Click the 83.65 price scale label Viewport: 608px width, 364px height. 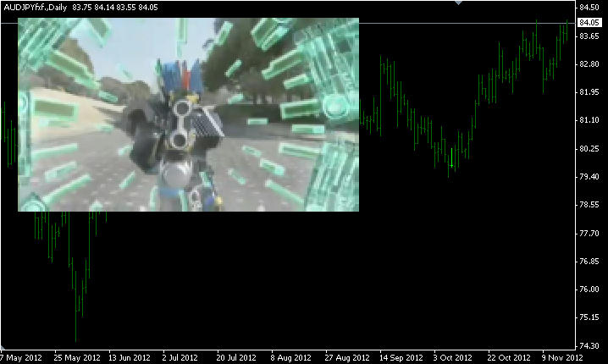589,36
